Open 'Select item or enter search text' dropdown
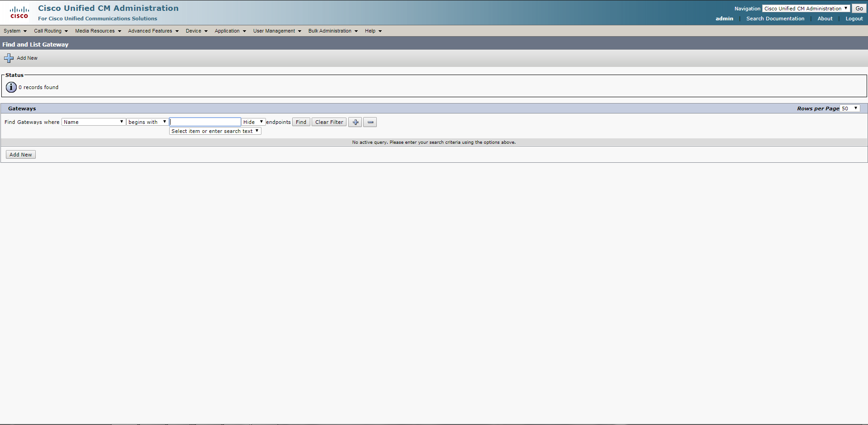 point(215,131)
